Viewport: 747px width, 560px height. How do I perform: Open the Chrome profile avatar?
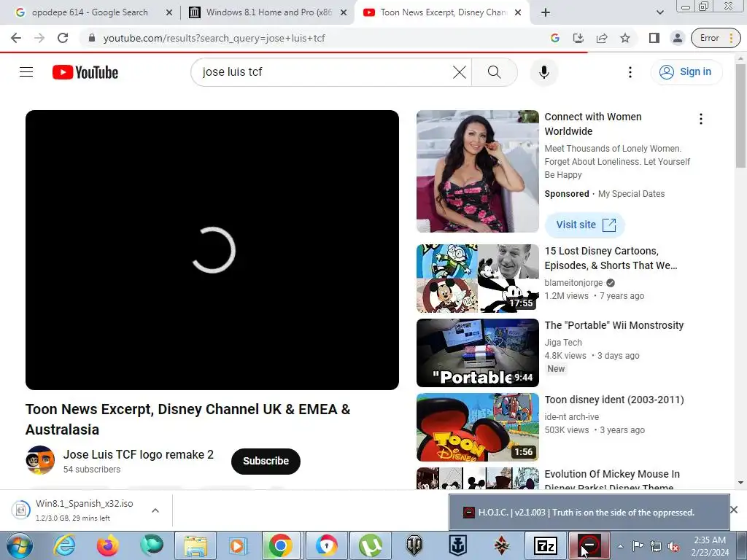coord(677,38)
